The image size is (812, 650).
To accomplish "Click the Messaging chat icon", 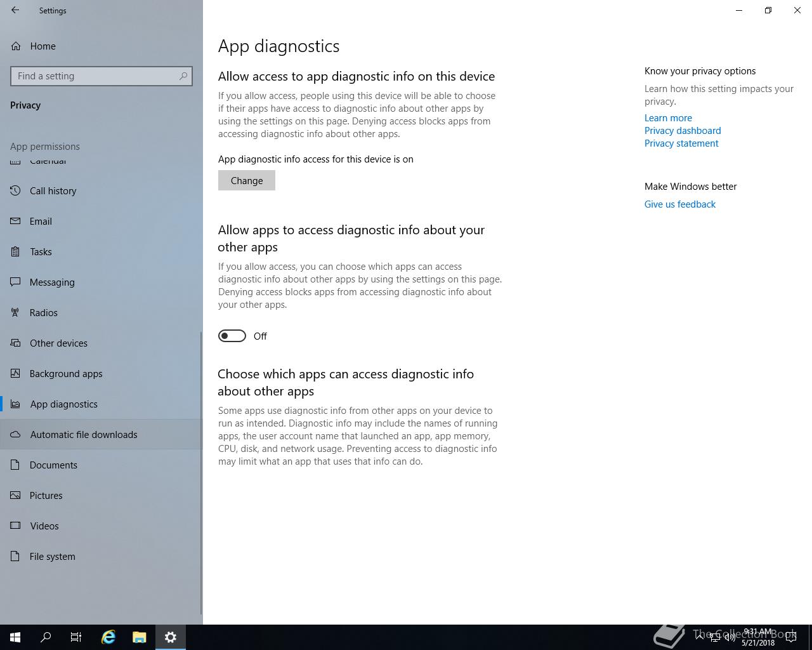I will point(15,282).
